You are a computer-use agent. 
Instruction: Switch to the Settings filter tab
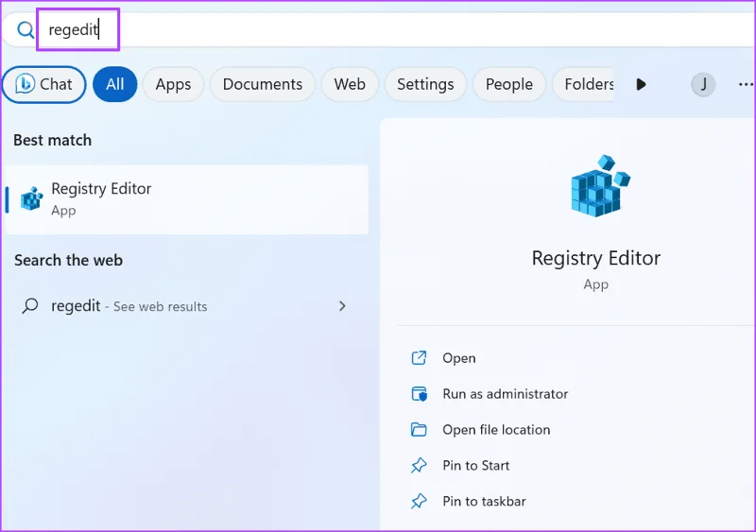pos(425,84)
